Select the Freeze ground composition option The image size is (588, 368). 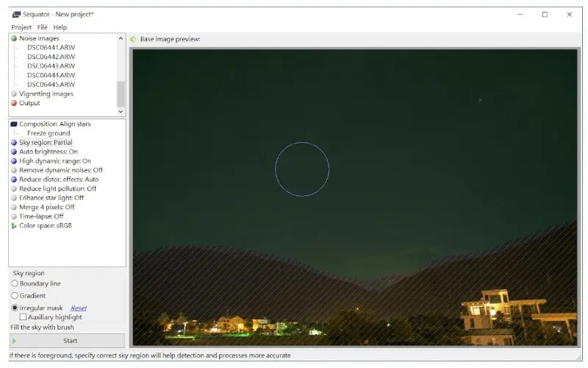point(49,133)
